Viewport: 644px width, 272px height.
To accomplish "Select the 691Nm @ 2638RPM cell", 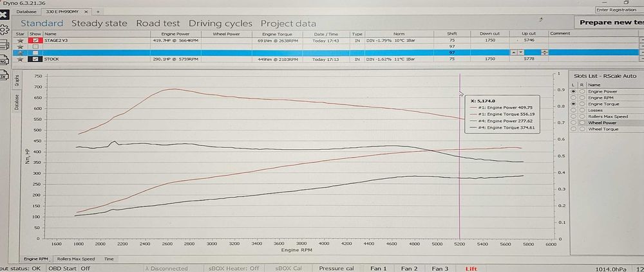I will point(277,41).
